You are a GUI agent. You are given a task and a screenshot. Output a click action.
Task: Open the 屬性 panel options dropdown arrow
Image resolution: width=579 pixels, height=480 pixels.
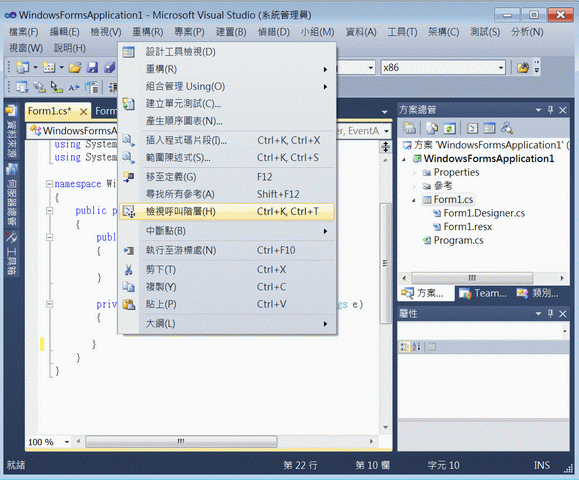coord(538,313)
